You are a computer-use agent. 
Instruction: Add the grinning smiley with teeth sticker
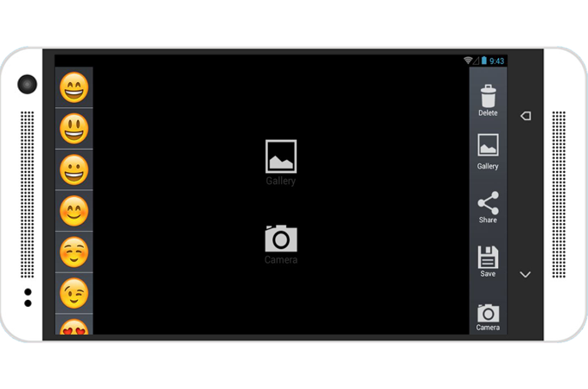click(73, 169)
